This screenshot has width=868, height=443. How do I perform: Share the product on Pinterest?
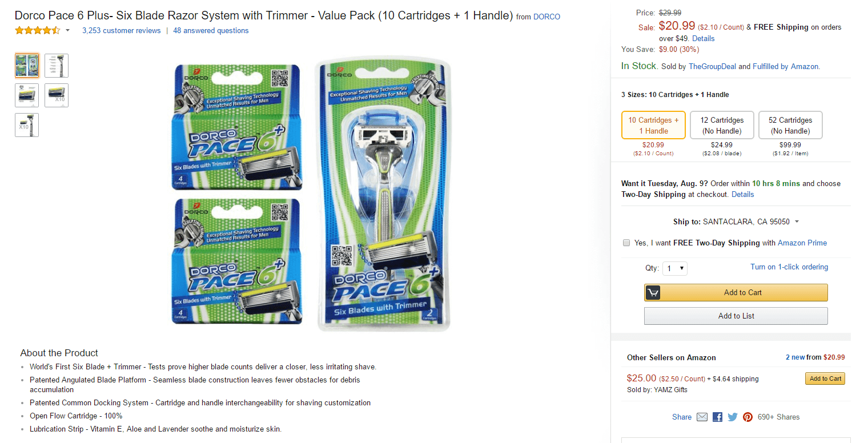pyautogui.click(x=748, y=417)
